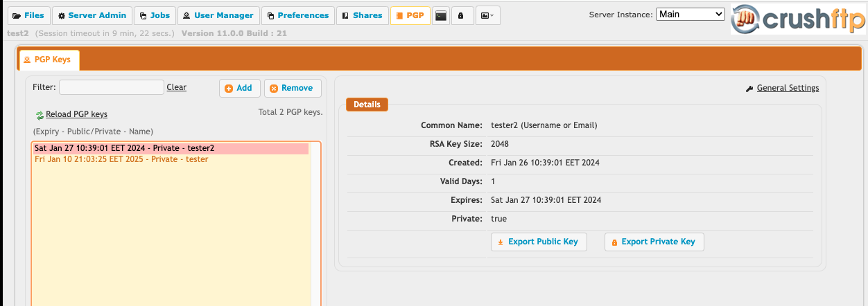Click the Valid Days value 1
868x306 pixels.
(493, 181)
